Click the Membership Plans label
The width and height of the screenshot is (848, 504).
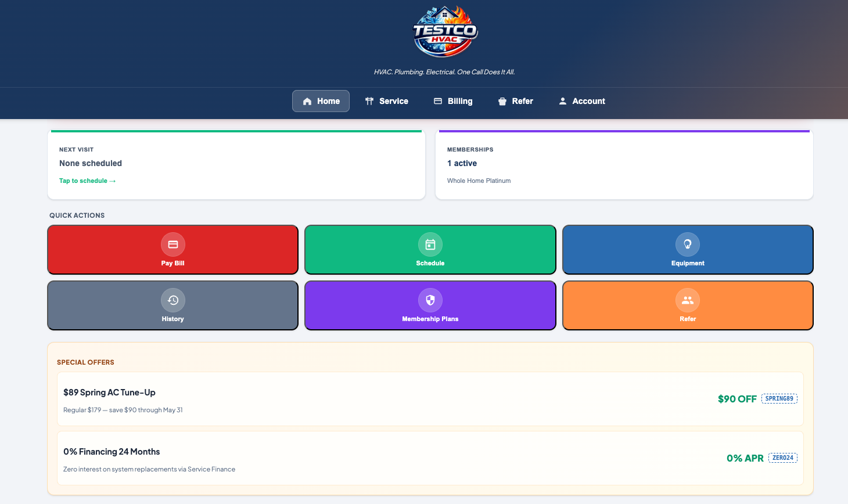(x=430, y=319)
